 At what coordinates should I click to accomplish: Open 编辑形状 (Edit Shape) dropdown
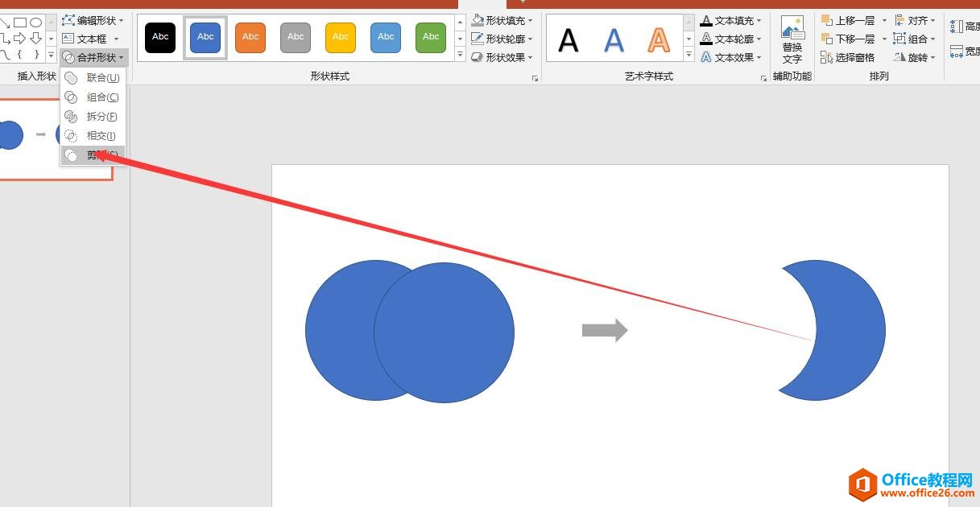click(93, 20)
